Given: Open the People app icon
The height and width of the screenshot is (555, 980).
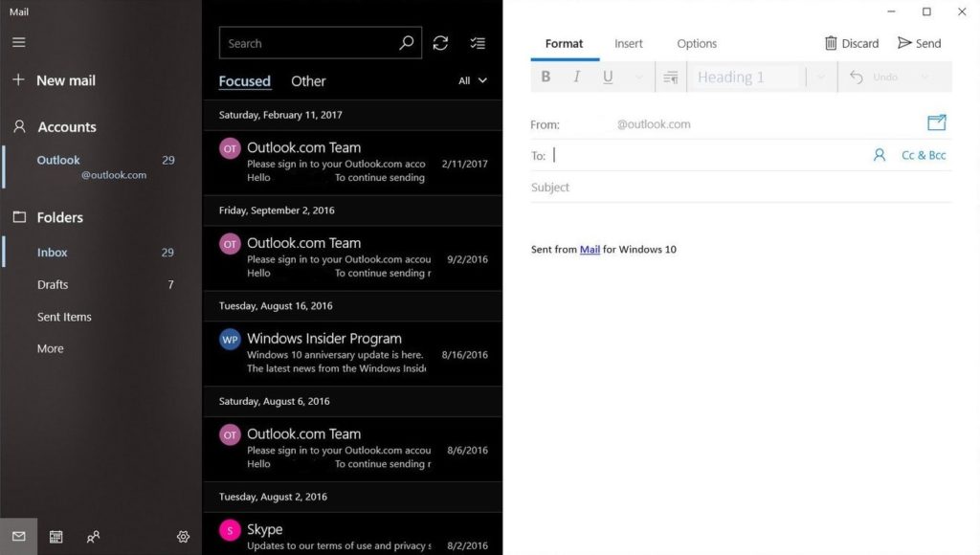Looking at the screenshot, I should [x=93, y=537].
